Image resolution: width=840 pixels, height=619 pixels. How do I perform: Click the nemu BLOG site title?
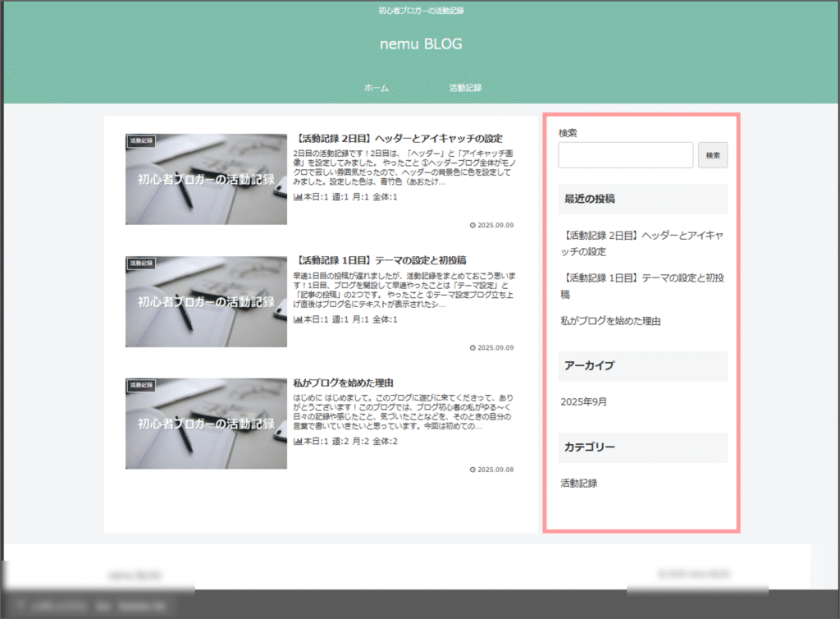(x=421, y=44)
